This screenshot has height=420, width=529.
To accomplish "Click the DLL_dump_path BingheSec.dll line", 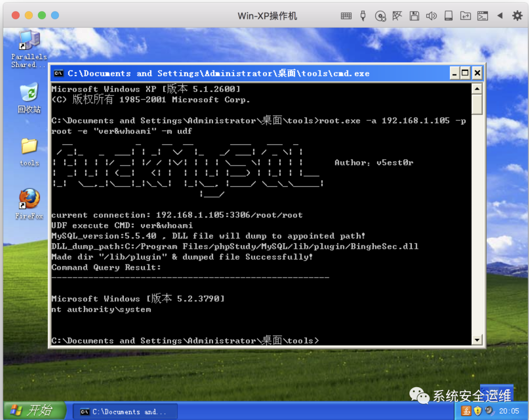I will click(x=235, y=246).
